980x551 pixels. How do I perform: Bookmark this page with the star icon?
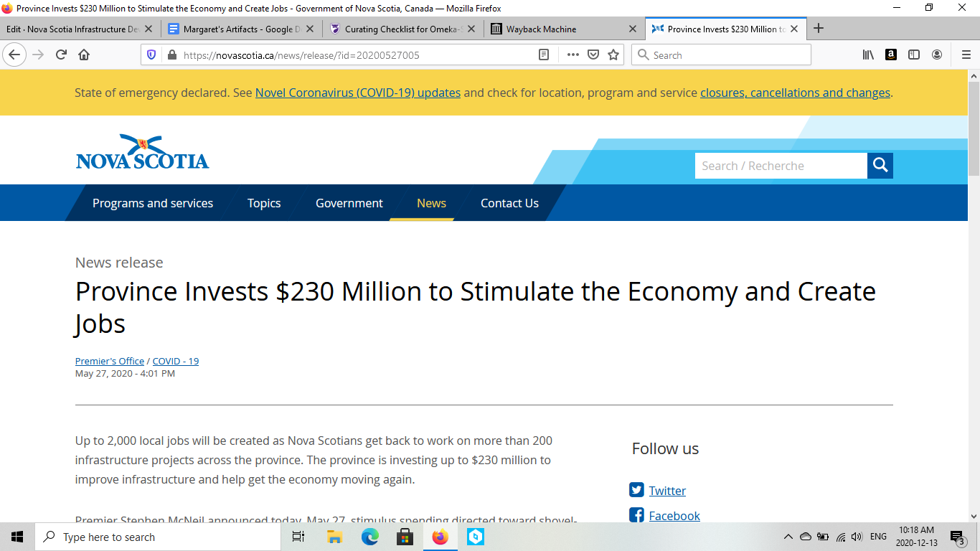pyautogui.click(x=613, y=55)
